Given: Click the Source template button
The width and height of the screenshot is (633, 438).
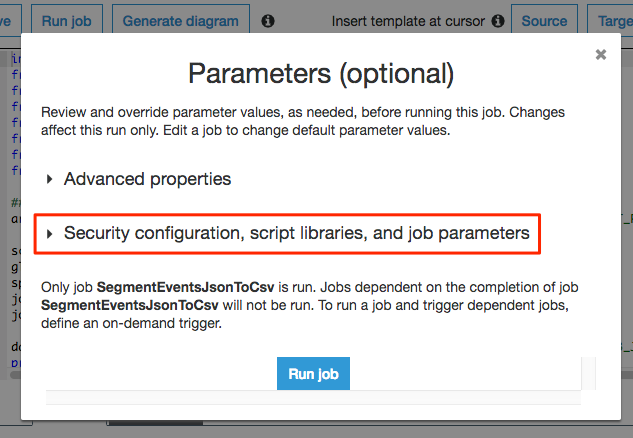Looking at the screenshot, I should (x=544, y=20).
